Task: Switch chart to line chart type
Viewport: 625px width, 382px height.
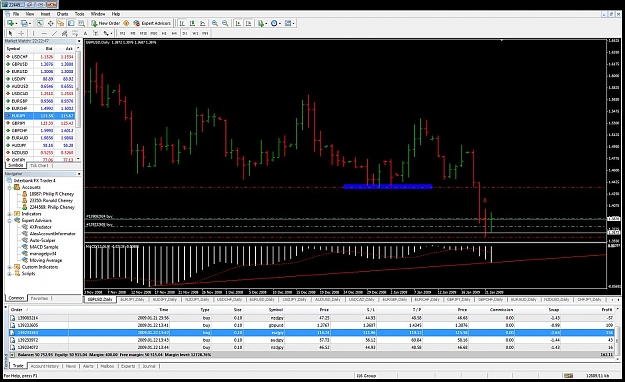Action: 202,23
